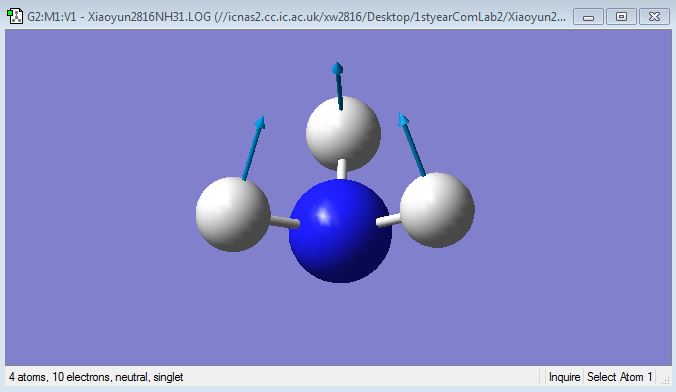Screen dimensions: 676x392
Task: Select the right hydrogen atom
Action: point(437,210)
